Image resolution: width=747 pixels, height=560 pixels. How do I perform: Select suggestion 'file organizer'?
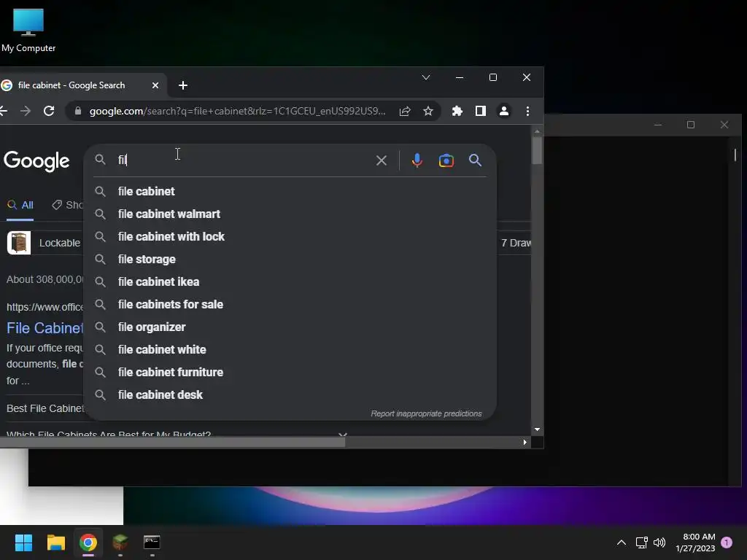point(290,327)
